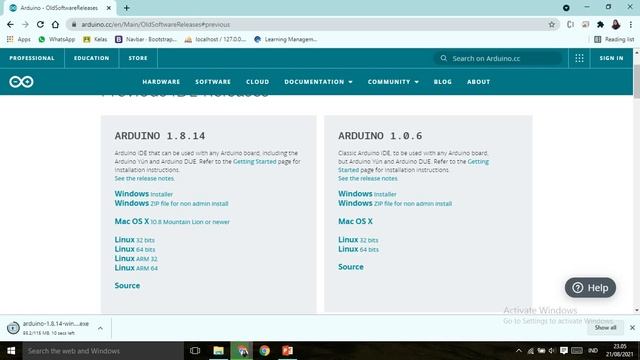
Task: Open Task View in taskbar
Action: 195,351
